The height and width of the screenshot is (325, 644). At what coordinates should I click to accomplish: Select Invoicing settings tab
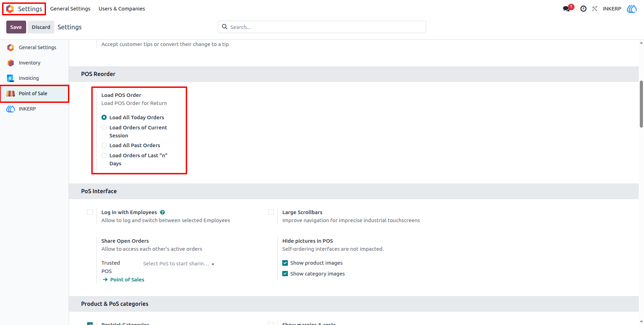coord(34,78)
